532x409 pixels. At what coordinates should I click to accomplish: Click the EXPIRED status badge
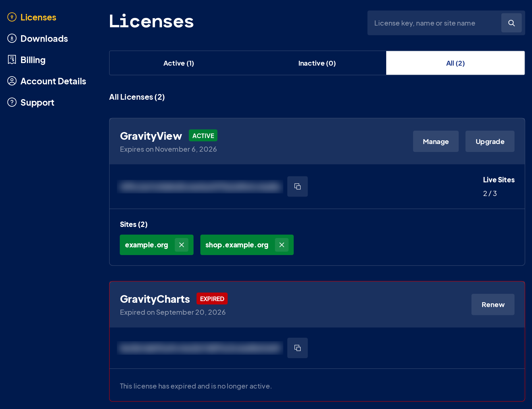212,299
